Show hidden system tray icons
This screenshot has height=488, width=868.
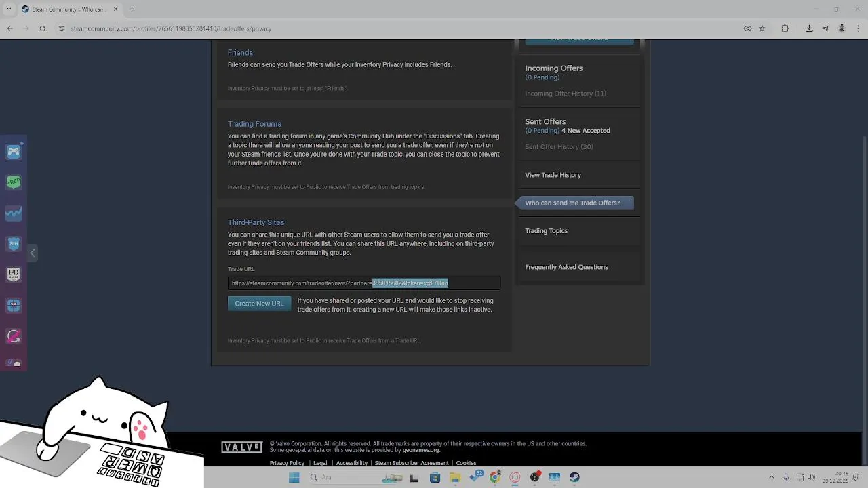click(771, 477)
